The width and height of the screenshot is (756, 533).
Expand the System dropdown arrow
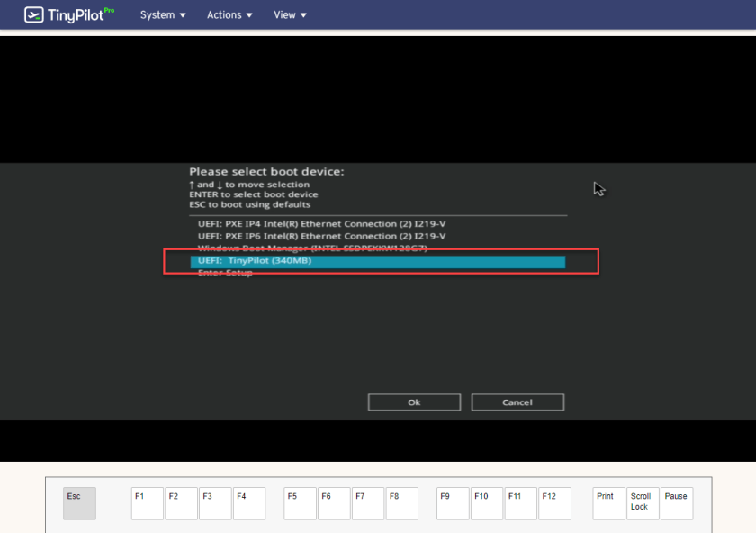(183, 15)
